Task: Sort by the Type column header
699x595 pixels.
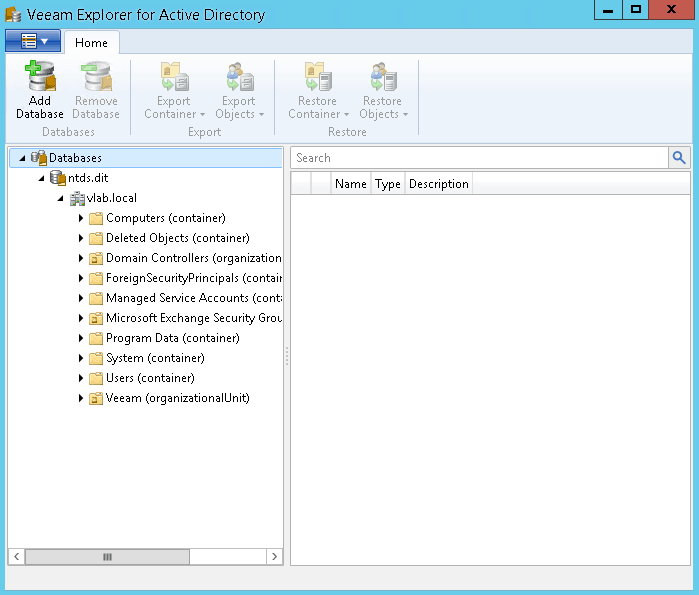Action: tap(388, 184)
